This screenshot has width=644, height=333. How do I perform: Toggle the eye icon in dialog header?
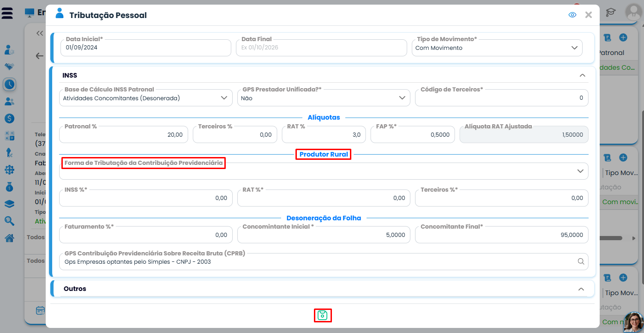572,15
